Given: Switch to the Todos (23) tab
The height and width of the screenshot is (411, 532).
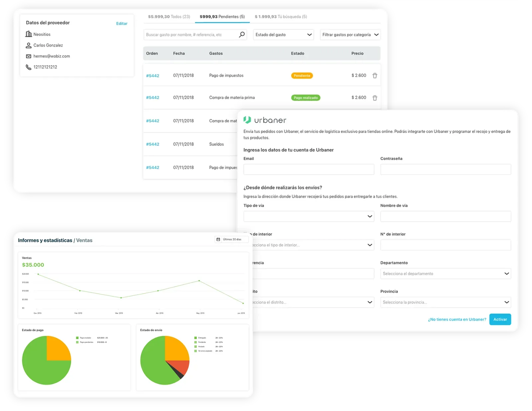Looking at the screenshot, I should [x=169, y=17].
